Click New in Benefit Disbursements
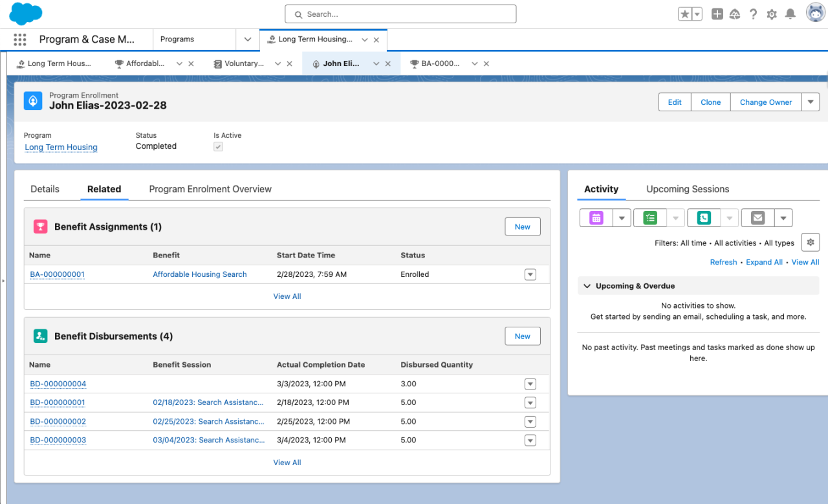 522,336
